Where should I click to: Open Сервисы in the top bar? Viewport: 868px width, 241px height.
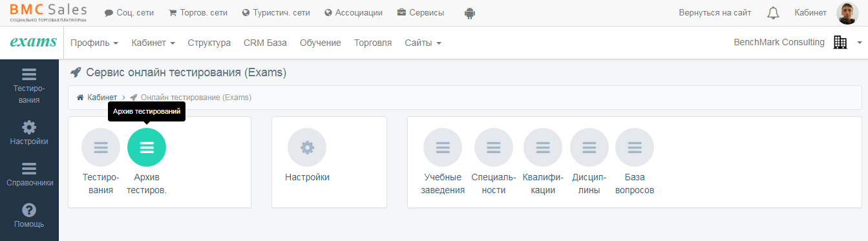pos(421,13)
